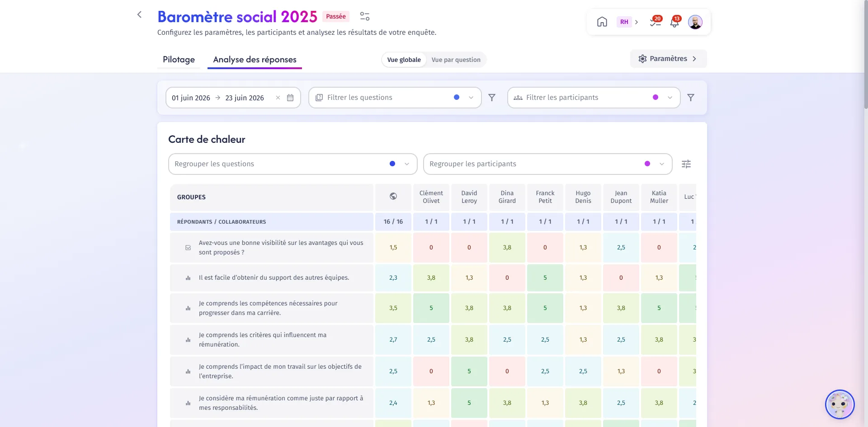Viewport: 868px width, 427px height.
Task: Click Dina Girard's 3,8 score for avantages
Action: tap(507, 248)
